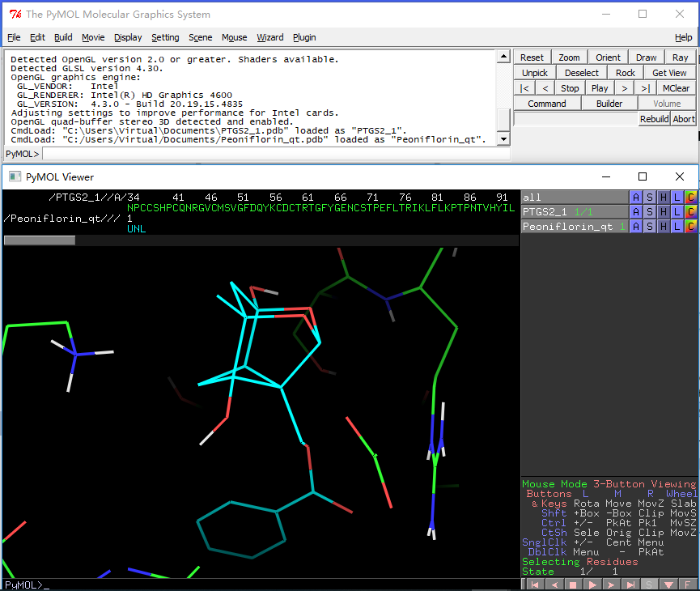Click the Zoom button
This screenshot has width=700, height=591.
[569, 57]
